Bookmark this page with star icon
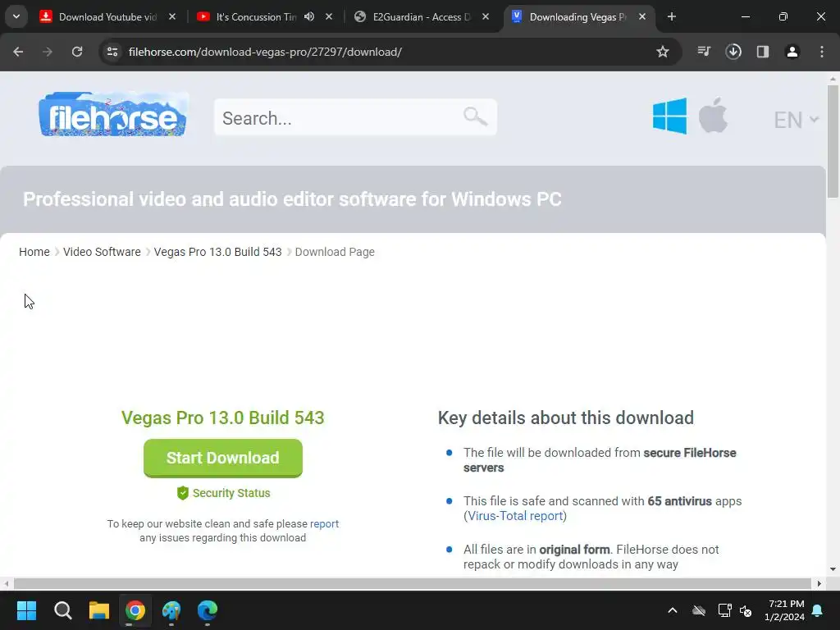Screen dimensions: 840x630 (663, 52)
